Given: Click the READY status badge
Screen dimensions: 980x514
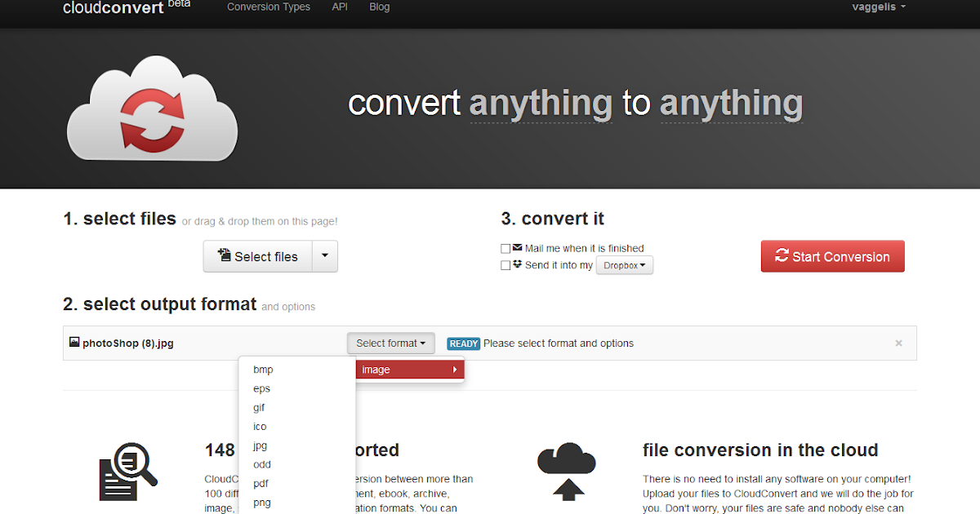Looking at the screenshot, I should coord(463,343).
